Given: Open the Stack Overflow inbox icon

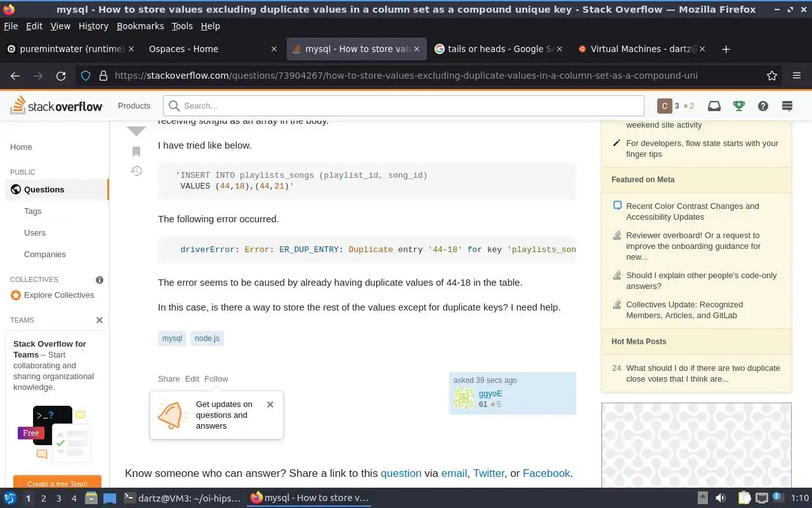Looking at the screenshot, I should coord(714,106).
